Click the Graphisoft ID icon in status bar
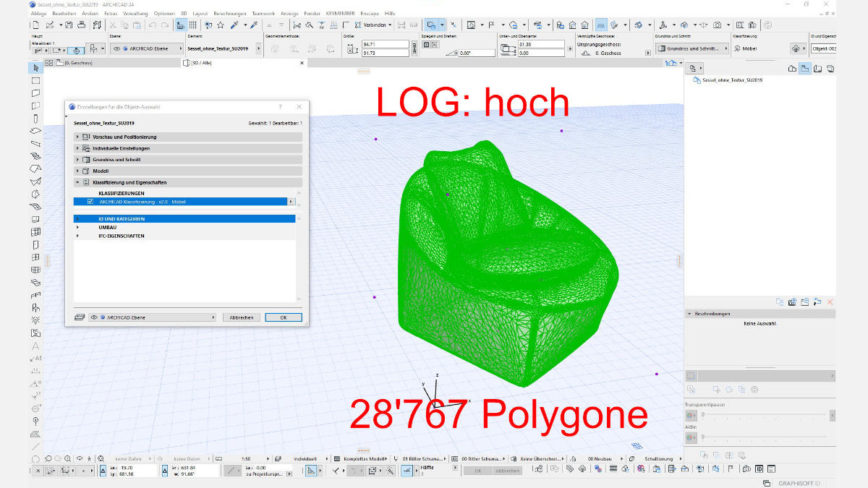 click(x=767, y=483)
